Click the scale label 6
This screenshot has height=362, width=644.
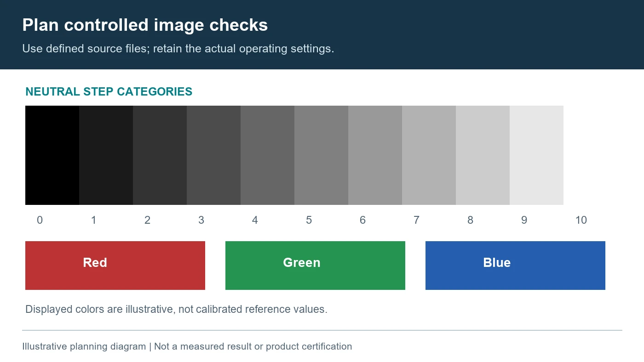[x=362, y=220]
